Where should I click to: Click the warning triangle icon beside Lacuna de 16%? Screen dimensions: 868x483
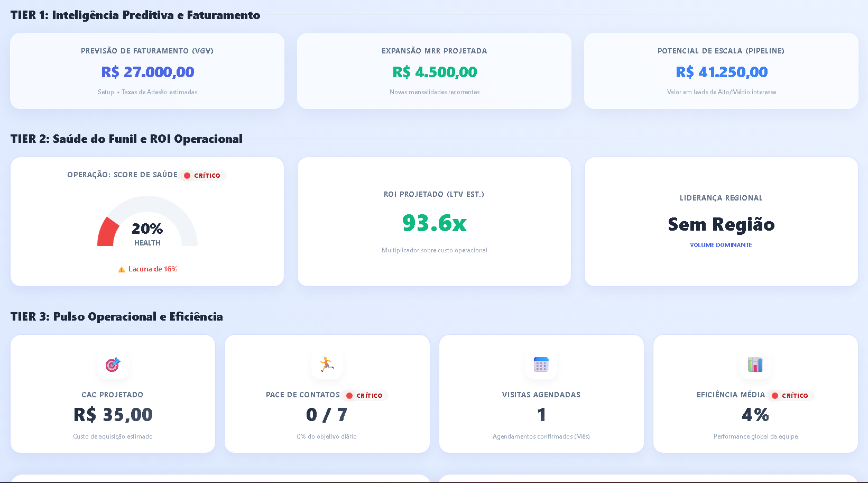pos(122,269)
